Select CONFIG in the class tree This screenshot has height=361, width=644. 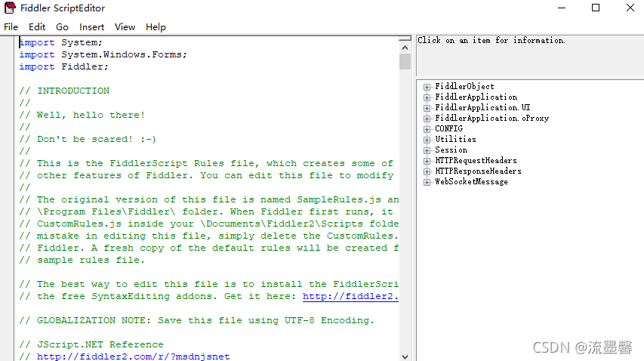449,129
